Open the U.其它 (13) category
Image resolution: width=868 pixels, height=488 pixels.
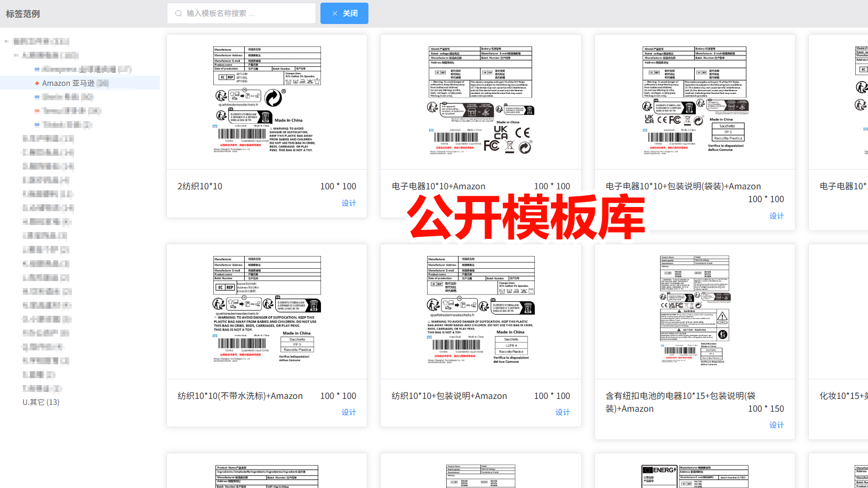pos(41,402)
